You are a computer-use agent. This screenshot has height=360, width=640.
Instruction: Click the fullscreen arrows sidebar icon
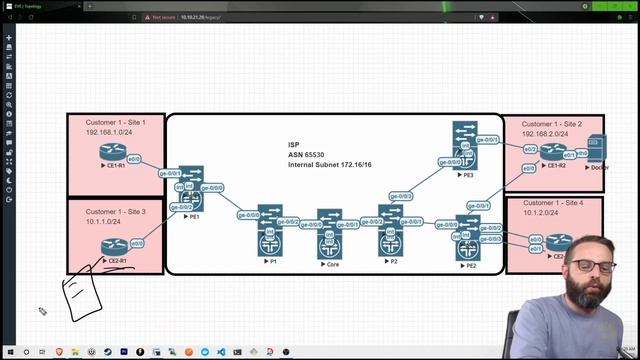point(9,162)
